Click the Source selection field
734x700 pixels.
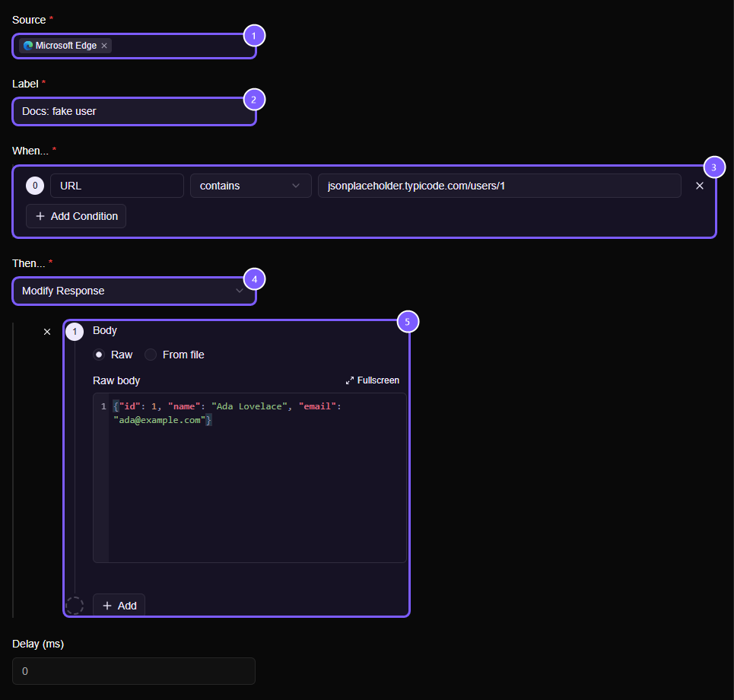[134, 46]
